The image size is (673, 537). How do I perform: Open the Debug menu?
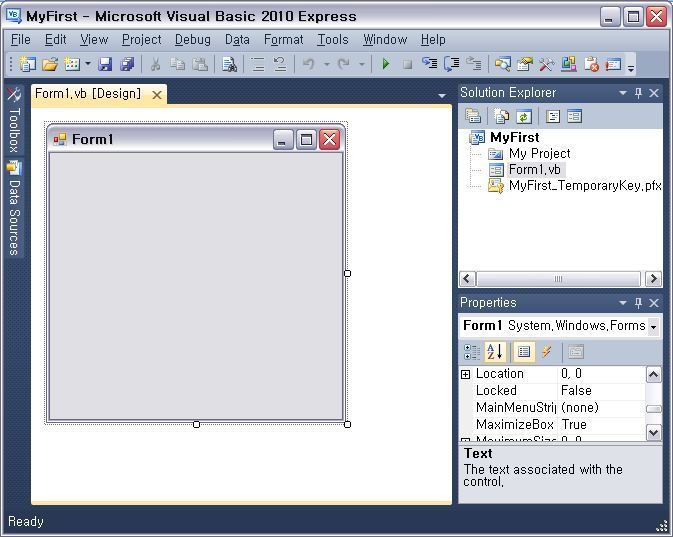pyautogui.click(x=193, y=39)
